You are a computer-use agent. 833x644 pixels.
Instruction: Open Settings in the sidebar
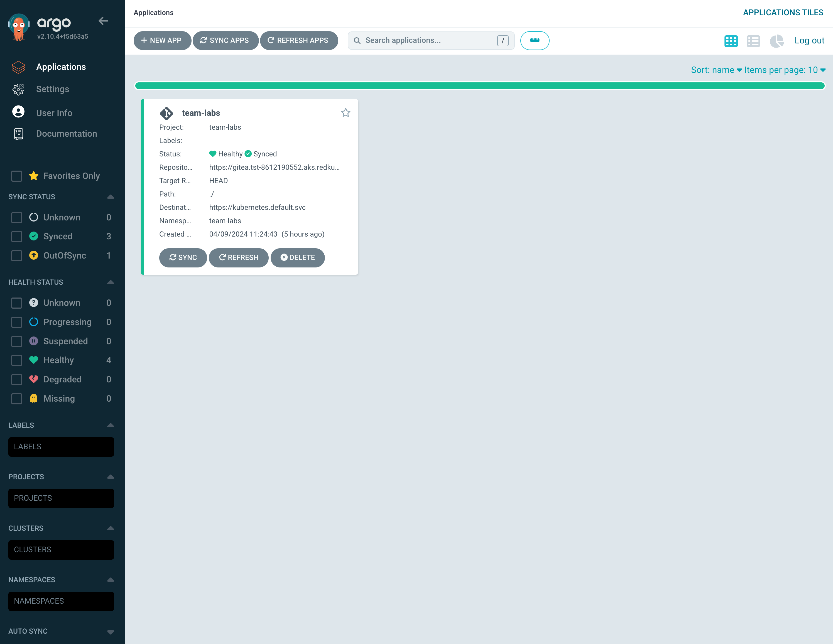coord(53,89)
